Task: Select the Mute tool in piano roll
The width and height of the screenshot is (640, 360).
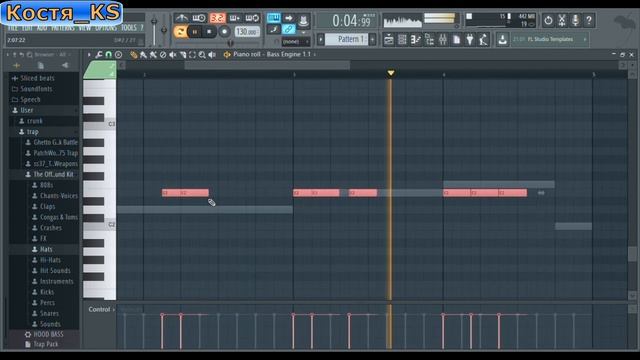Action: 173,54
